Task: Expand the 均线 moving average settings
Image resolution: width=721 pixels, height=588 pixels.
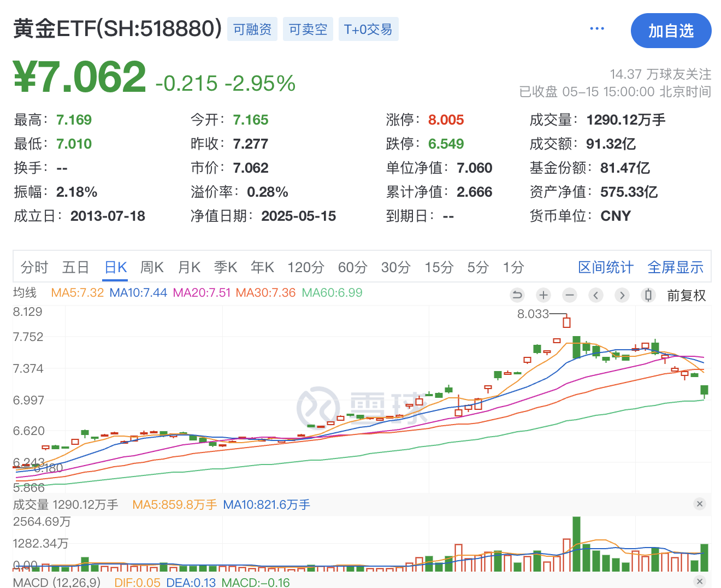Action: click(25, 293)
